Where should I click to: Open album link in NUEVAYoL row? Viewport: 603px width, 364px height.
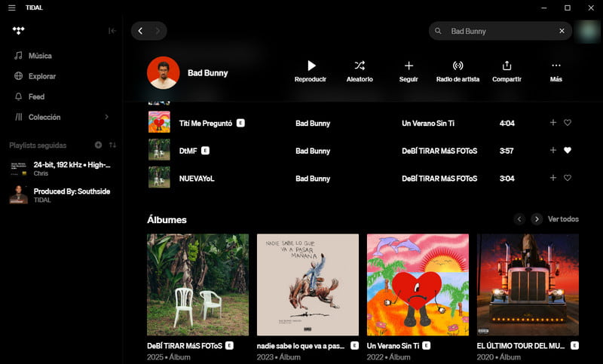pos(439,179)
